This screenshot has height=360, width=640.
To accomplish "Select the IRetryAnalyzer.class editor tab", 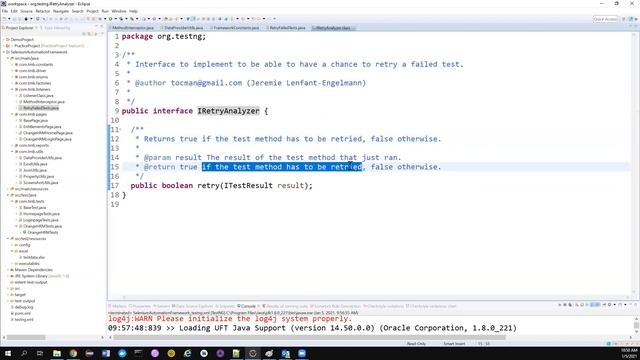I will [333, 28].
